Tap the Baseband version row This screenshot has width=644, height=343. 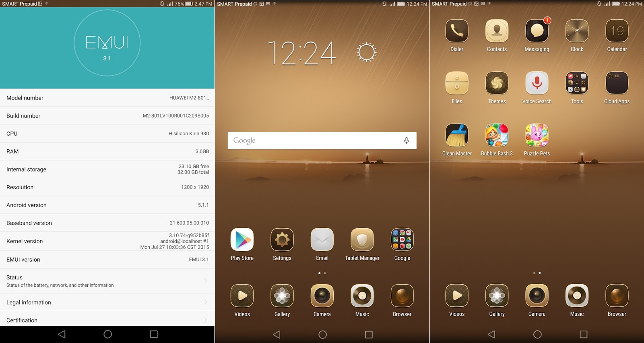click(107, 223)
